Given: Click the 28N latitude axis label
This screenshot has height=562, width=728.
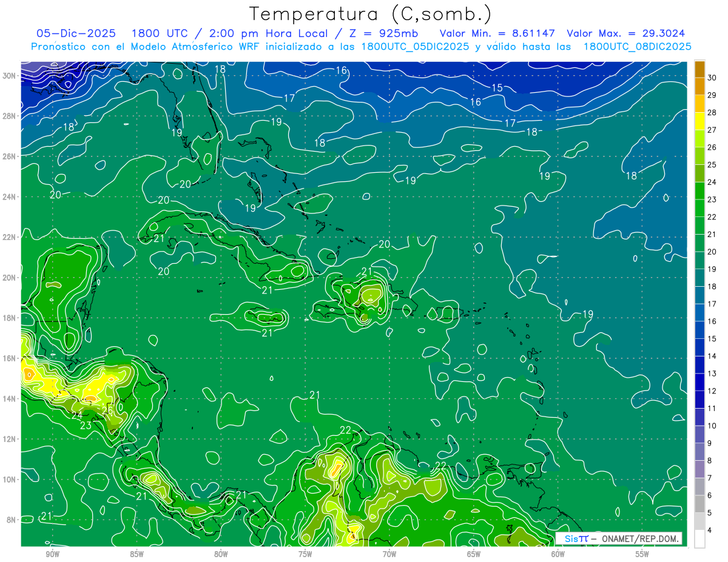Looking at the screenshot, I should [8, 116].
